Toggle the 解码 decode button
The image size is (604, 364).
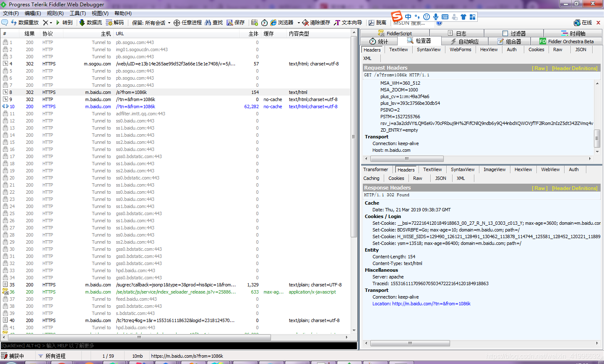115,23
